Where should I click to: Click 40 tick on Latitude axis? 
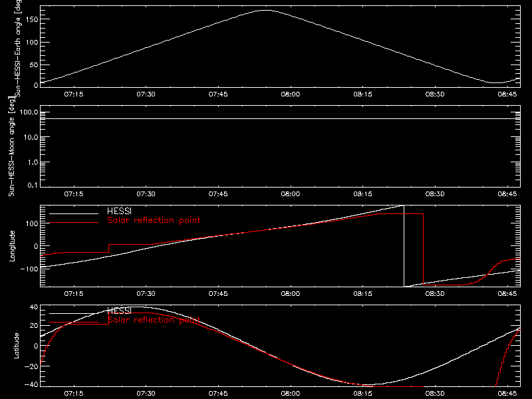point(34,307)
